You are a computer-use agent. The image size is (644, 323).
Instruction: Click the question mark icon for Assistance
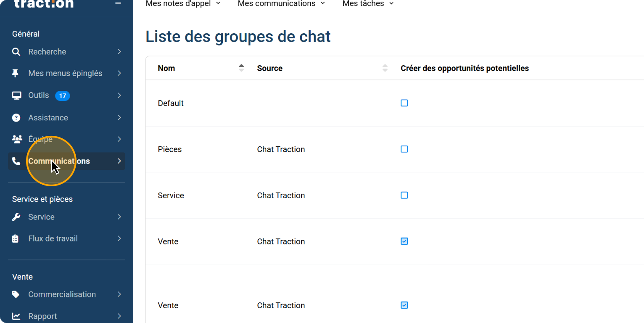coord(16,118)
